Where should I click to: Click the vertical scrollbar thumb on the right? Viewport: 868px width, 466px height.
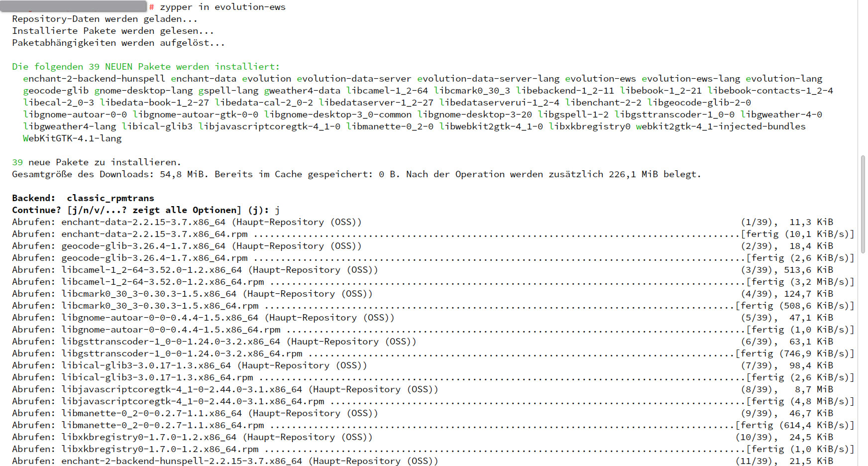pyautogui.click(x=863, y=204)
